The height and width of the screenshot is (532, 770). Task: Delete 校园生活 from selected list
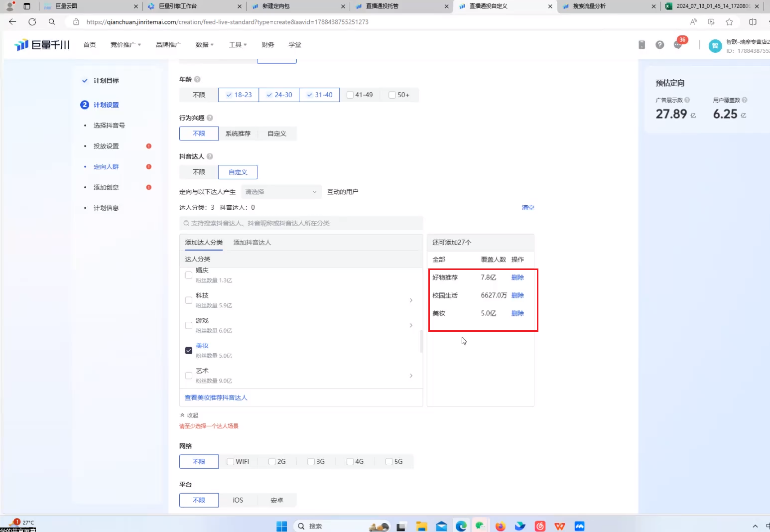[517, 295]
